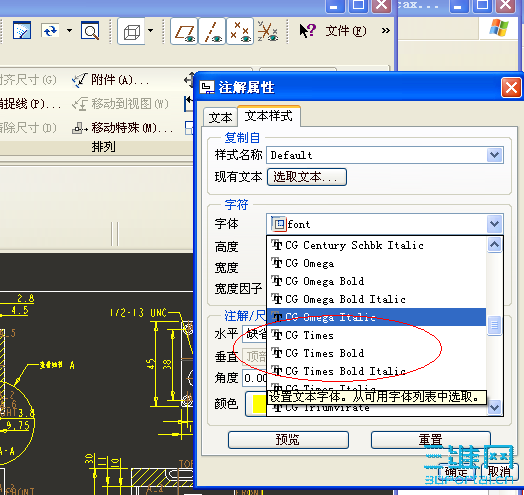The image size is (524, 495).
Task: Click the repaint screen icon in toolbar
Action: click(22, 31)
